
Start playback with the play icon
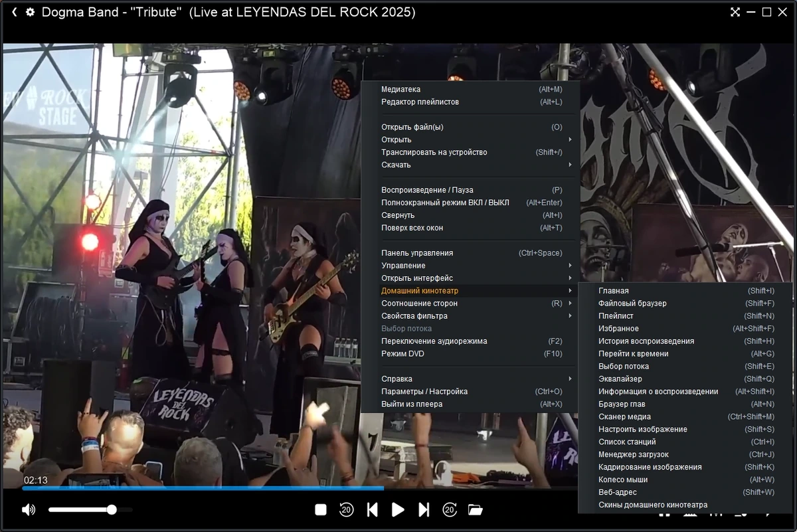click(x=398, y=509)
